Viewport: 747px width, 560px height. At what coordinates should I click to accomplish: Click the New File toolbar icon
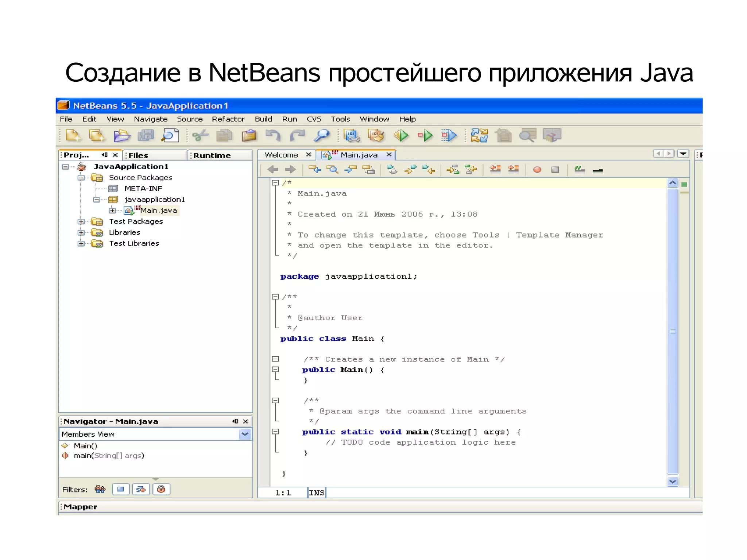tap(73, 135)
